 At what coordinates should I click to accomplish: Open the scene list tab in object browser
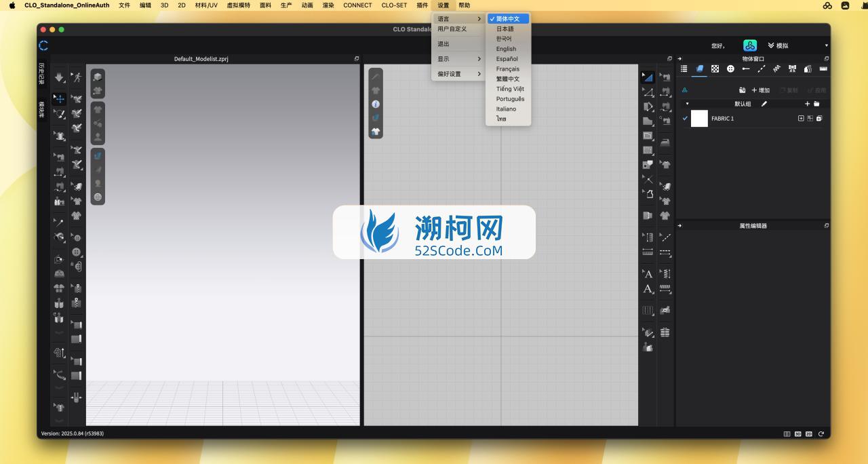pos(684,69)
